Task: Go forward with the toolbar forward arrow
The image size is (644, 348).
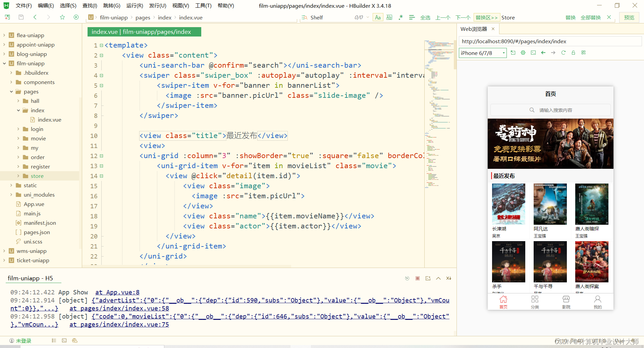Action: point(49,17)
